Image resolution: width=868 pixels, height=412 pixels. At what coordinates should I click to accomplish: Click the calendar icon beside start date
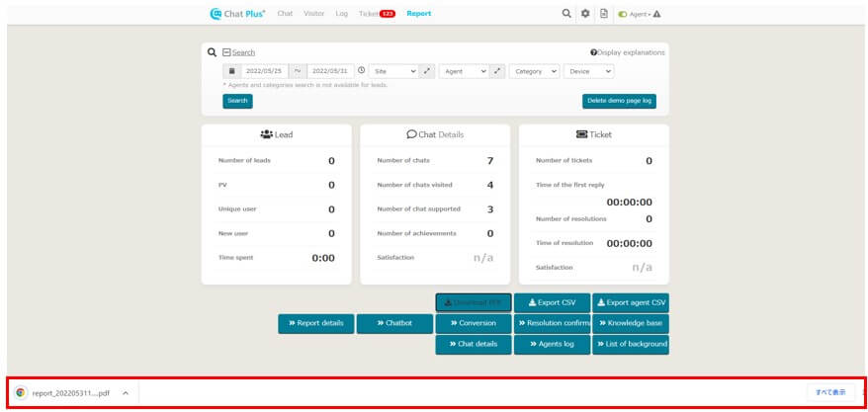(x=232, y=71)
